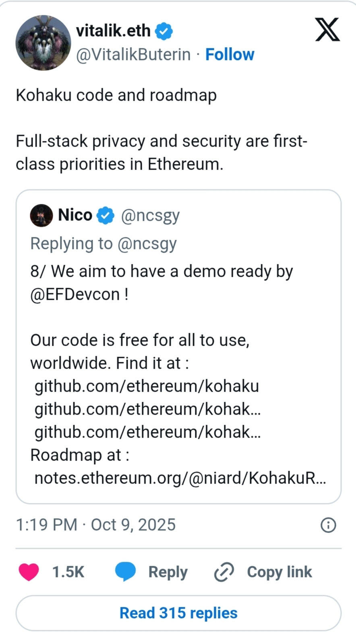Click the tweet info circle icon
356x644 pixels.
328,525
